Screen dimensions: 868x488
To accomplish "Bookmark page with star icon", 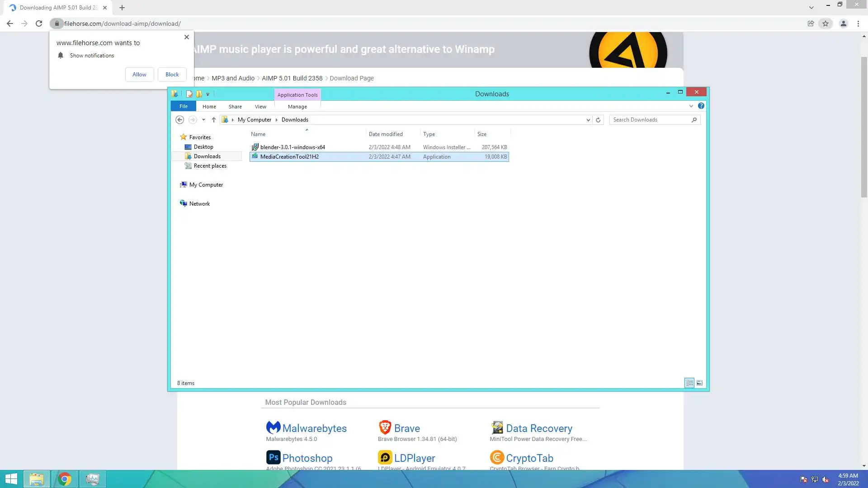I will coord(826,23).
